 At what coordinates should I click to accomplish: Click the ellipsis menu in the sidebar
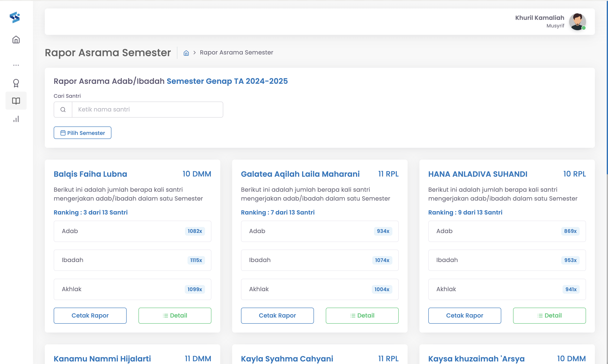click(16, 65)
